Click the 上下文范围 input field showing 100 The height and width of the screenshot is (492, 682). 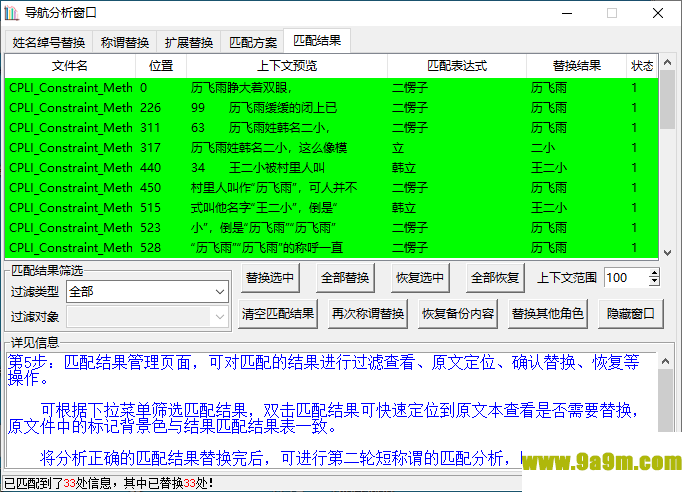pos(626,278)
